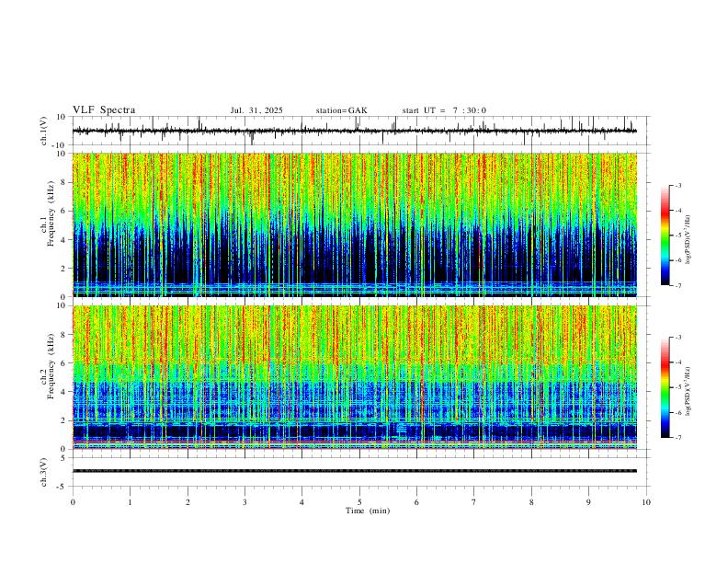Click the ch.2 colorbar log(PSD) label
728x563 pixels.
point(688,391)
